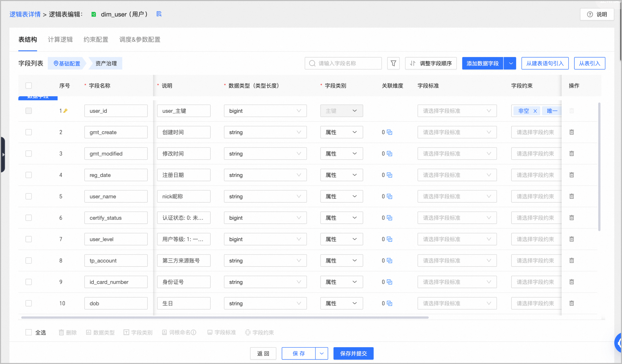The height and width of the screenshot is (364, 622).
Task: Open data type dropdown for gmt_create
Action: click(x=265, y=132)
